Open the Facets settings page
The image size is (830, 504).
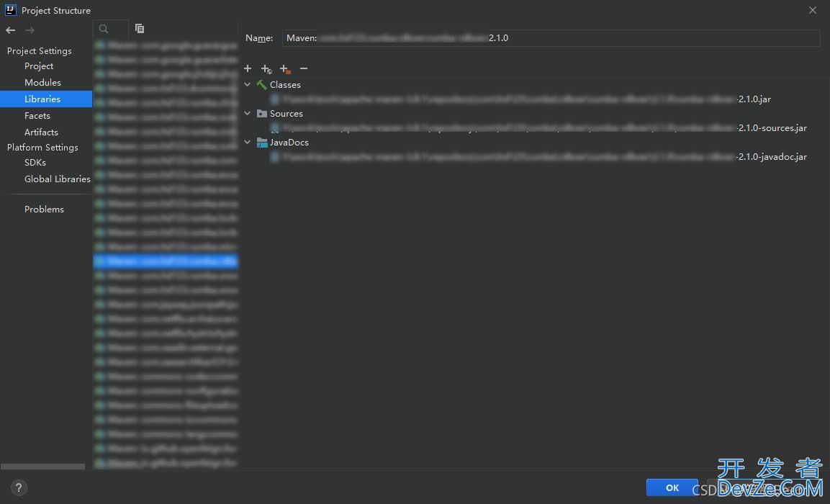pyautogui.click(x=37, y=115)
